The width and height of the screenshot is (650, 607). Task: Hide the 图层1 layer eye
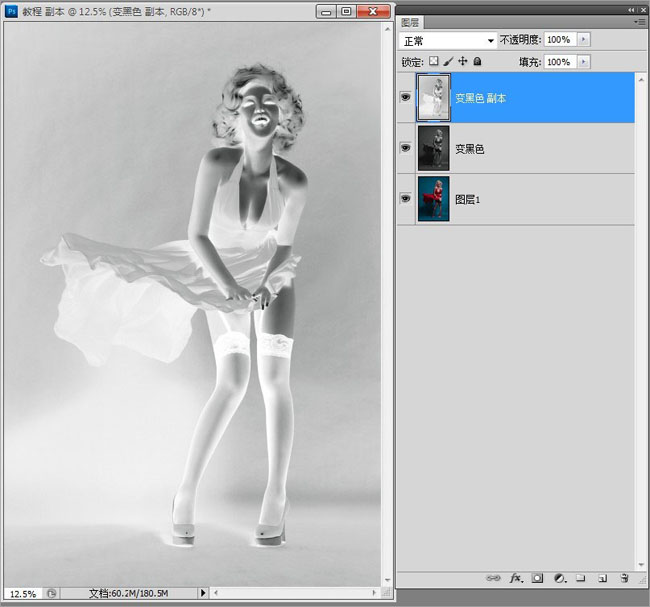[405, 199]
